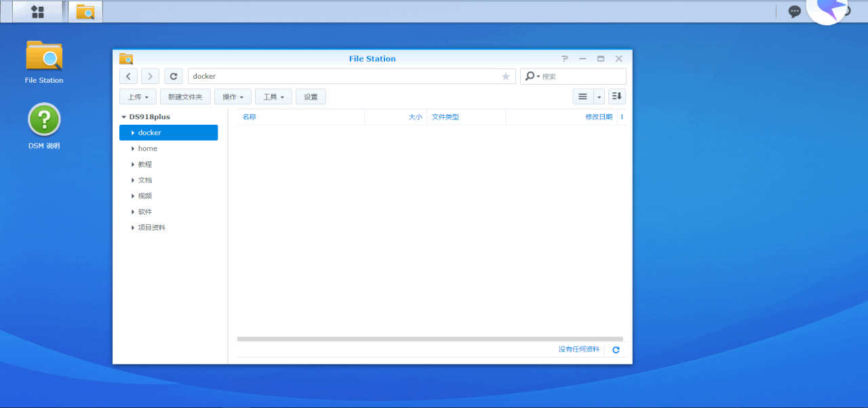Expand the 项目资料 folder arrow
Viewport: 868px width, 408px height.
133,228
